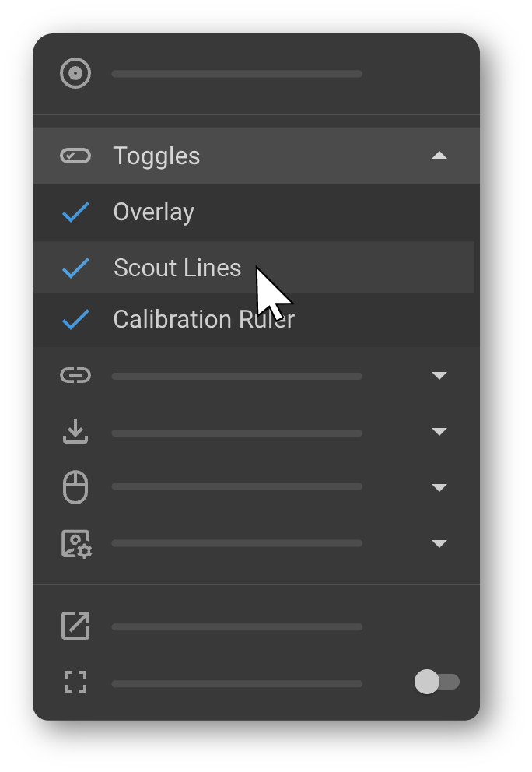Click the Toggles header label
Image resolution: width=532 pixels, height=772 pixels.
(156, 156)
